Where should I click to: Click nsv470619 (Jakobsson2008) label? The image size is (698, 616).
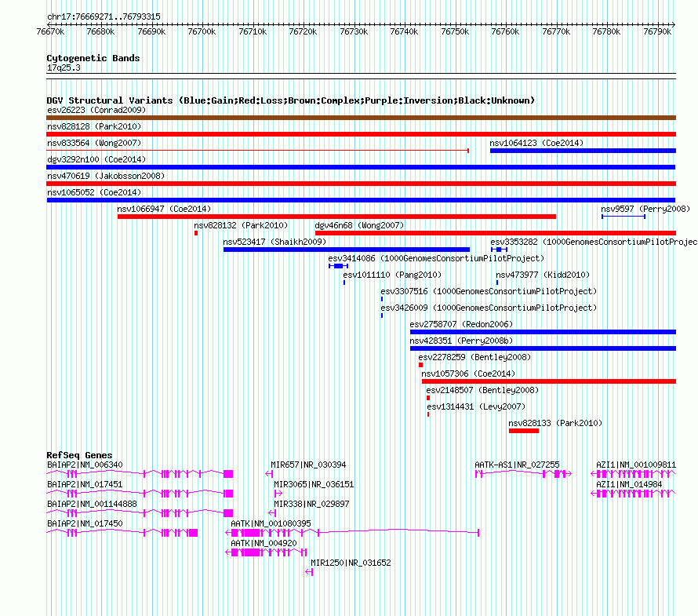(x=106, y=176)
